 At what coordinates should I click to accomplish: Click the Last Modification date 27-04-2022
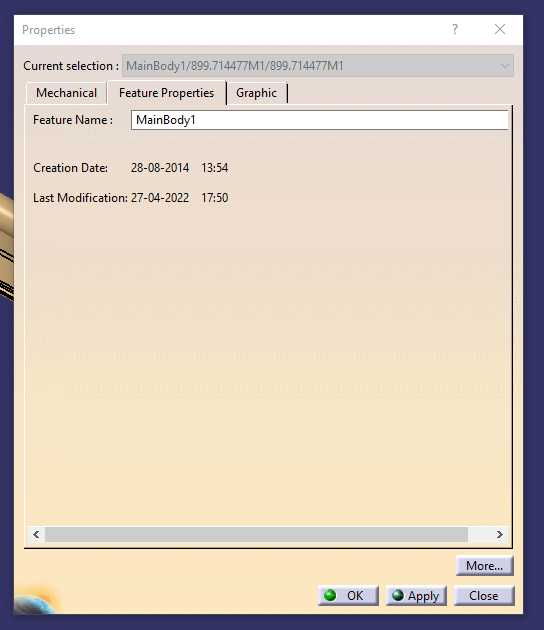[160, 198]
